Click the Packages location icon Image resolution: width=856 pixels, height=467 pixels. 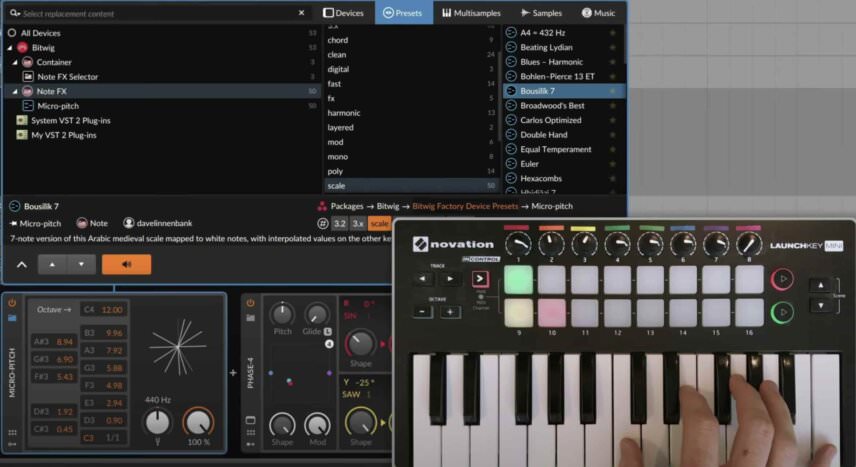click(322, 206)
